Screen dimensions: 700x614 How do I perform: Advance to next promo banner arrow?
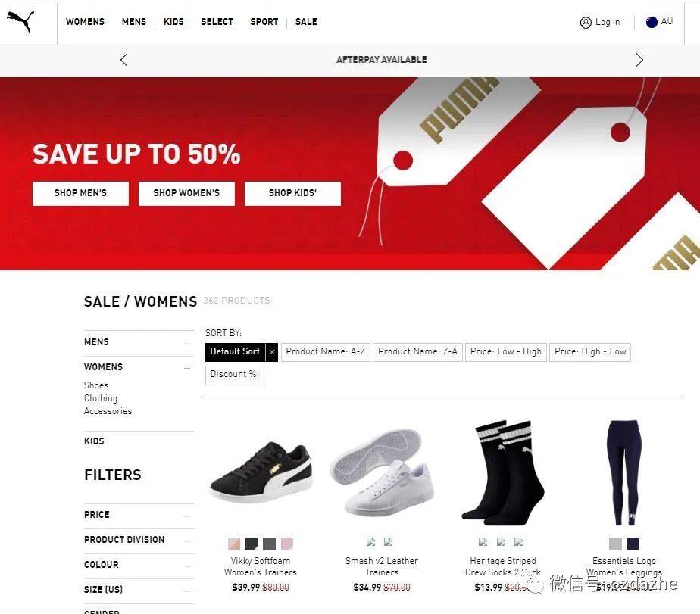639,60
